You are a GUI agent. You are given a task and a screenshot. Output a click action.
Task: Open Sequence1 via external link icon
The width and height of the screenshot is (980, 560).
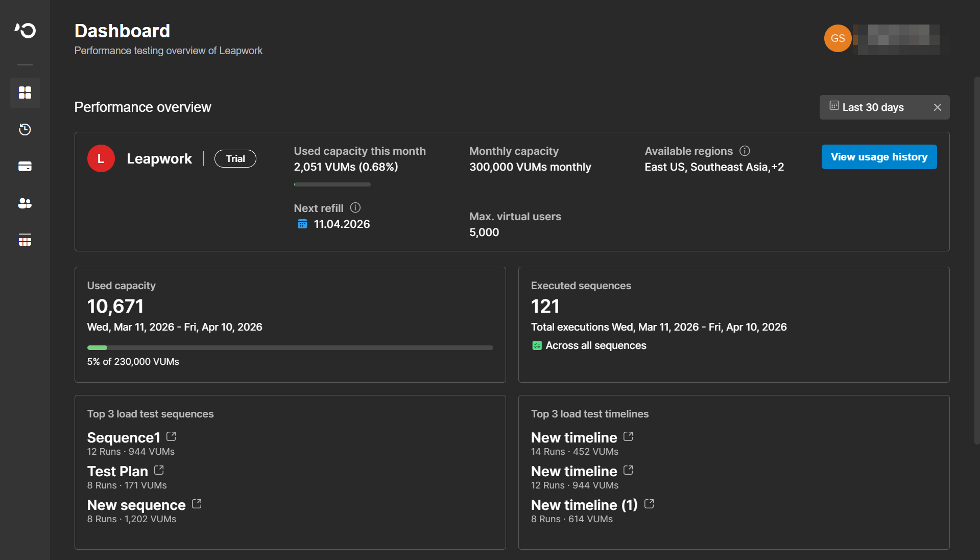coord(171,436)
